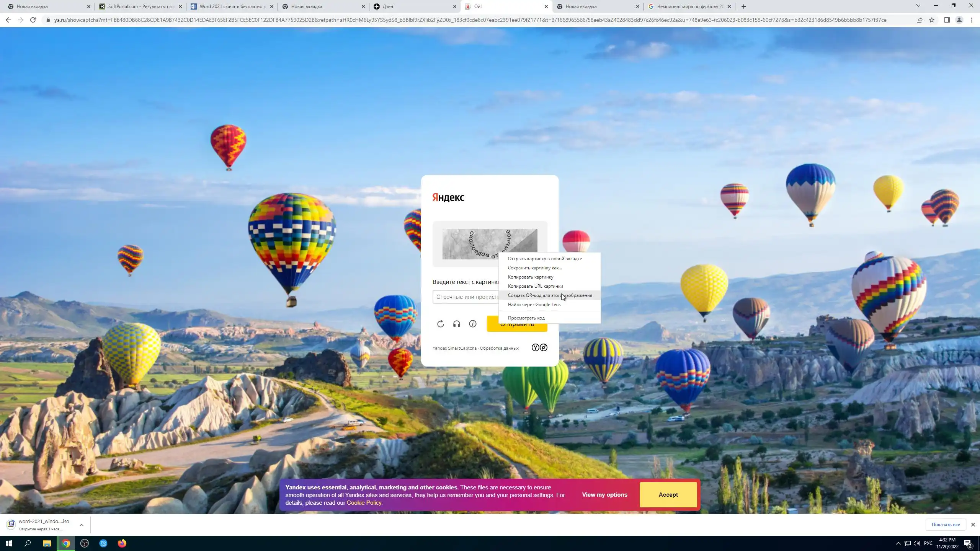Screen dimensions: 980x551
Task: Accept the Yandex cookies
Action: tap(668, 495)
